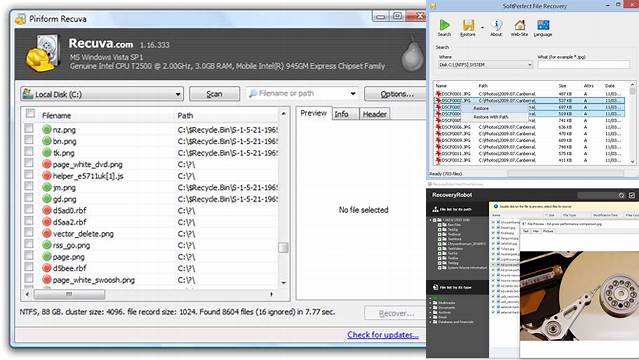The width and height of the screenshot is (639, 360).
Task: Check the box for bn.png
Action: 29,139
